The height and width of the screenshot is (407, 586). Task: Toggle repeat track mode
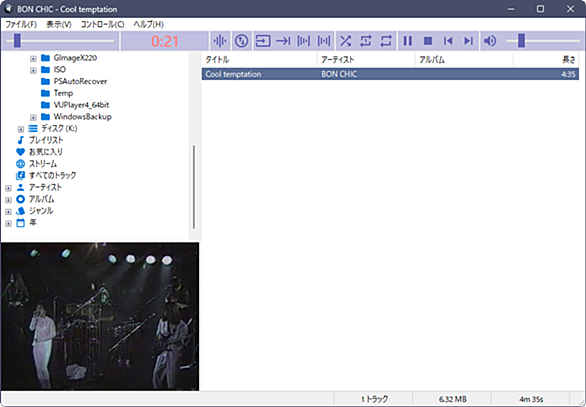[x=366, y=41]
